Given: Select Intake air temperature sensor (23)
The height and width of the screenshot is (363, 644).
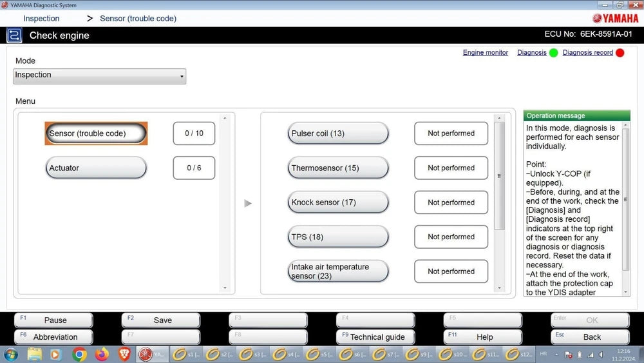Looking at the screenshot, I should click(338, 271).
